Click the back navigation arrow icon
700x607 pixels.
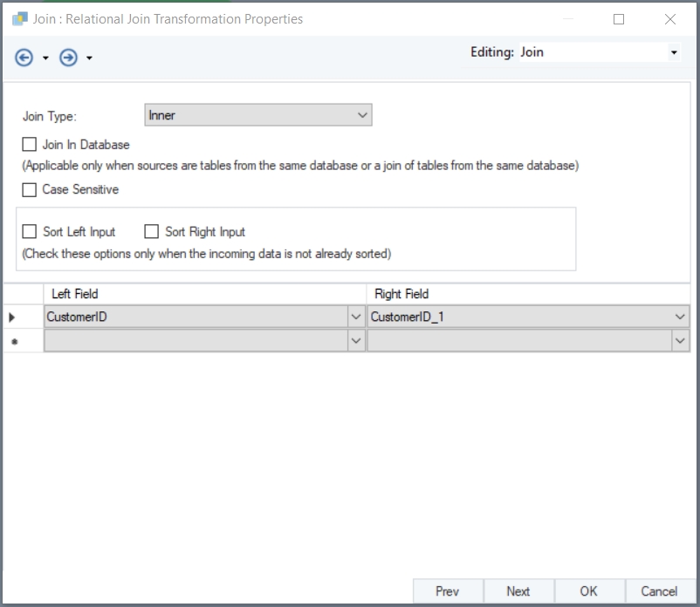tap(24, 58)
